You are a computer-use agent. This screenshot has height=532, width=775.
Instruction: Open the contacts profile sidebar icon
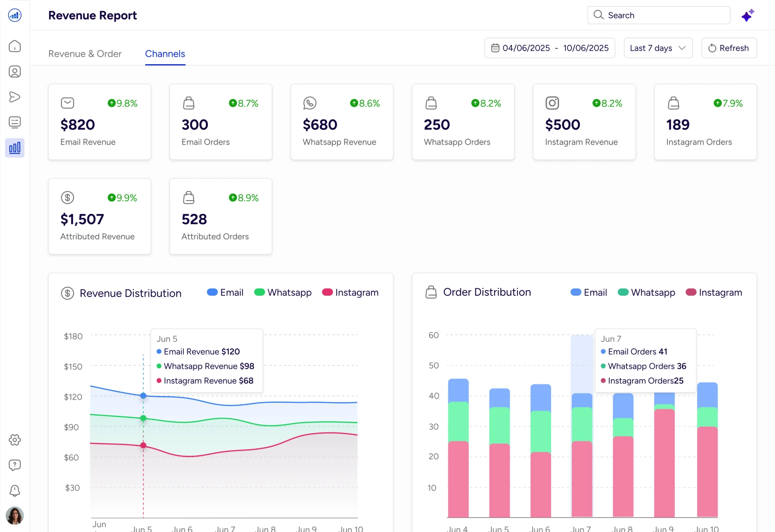pos(15,71)
